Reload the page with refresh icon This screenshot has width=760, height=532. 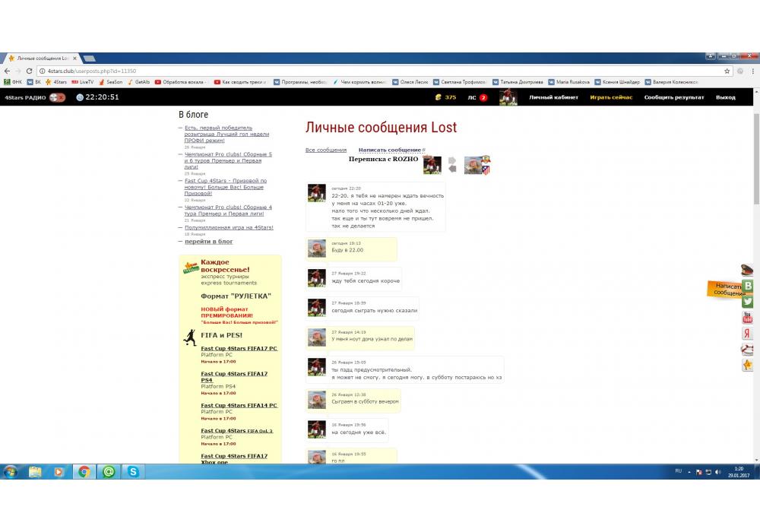(x=29, y=71)
